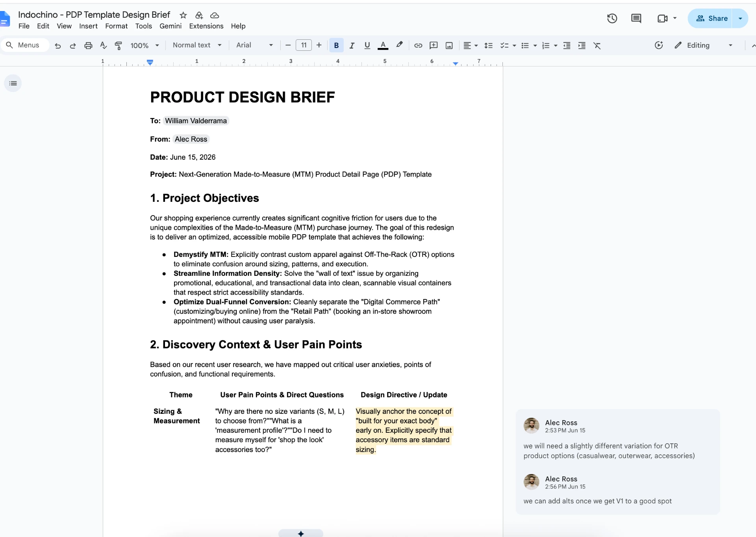Star this document

point(183,15)
